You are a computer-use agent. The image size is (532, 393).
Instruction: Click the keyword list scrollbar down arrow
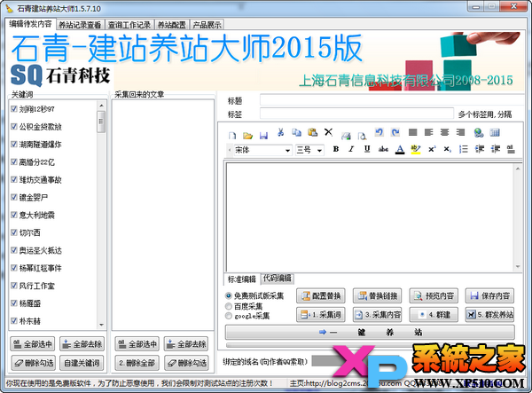pyautogui.click(x=101, y=325)
